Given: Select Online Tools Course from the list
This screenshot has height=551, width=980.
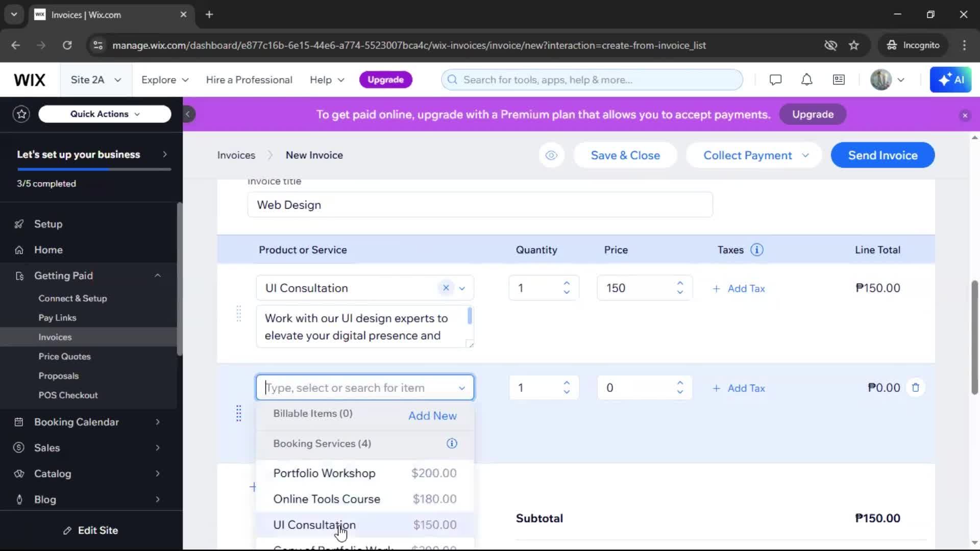Looking at the screenshot, I should click(x=365, y=499).
